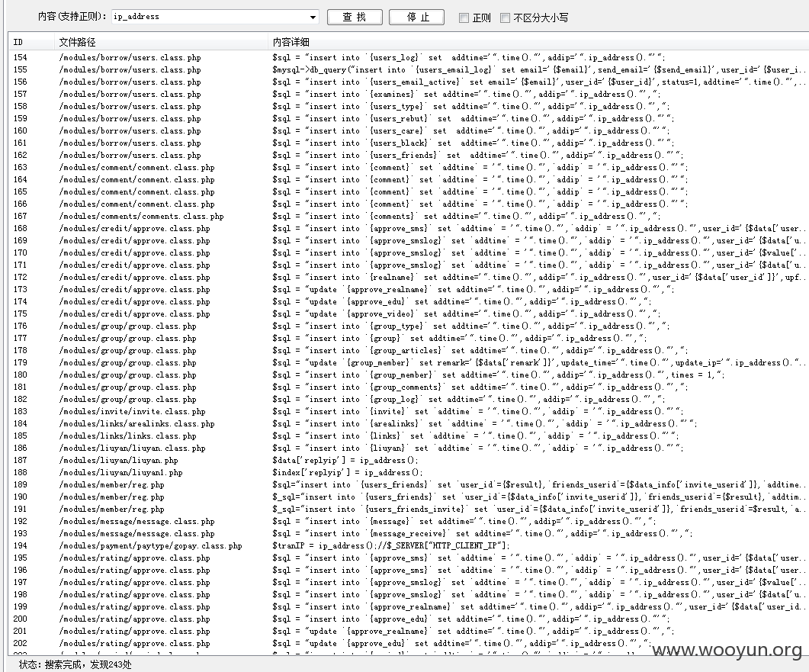The image size is (809, 672).
Task: Select row 179 update group_member statement
Action: pyautogui.click(x=538, y=363)
